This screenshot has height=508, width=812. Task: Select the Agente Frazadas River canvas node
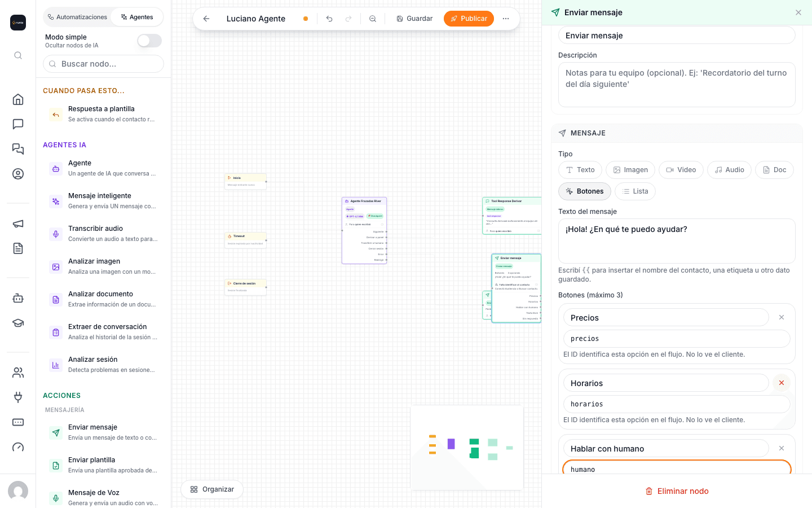(364, 230)
